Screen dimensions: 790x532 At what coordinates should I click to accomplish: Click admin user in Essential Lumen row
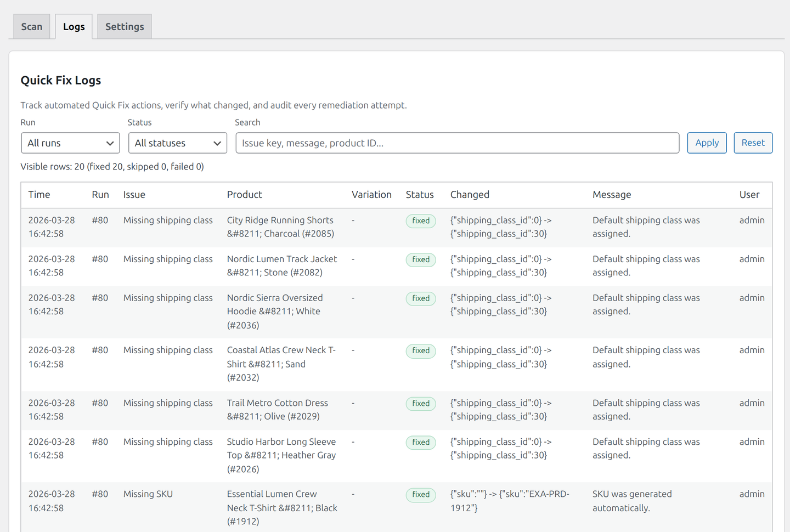752,494
